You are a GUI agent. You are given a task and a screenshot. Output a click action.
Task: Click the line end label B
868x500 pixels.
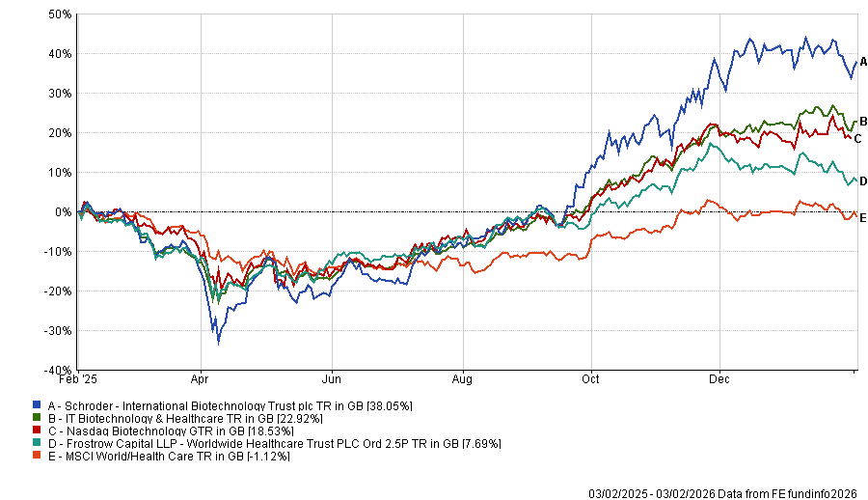[863, 121]
